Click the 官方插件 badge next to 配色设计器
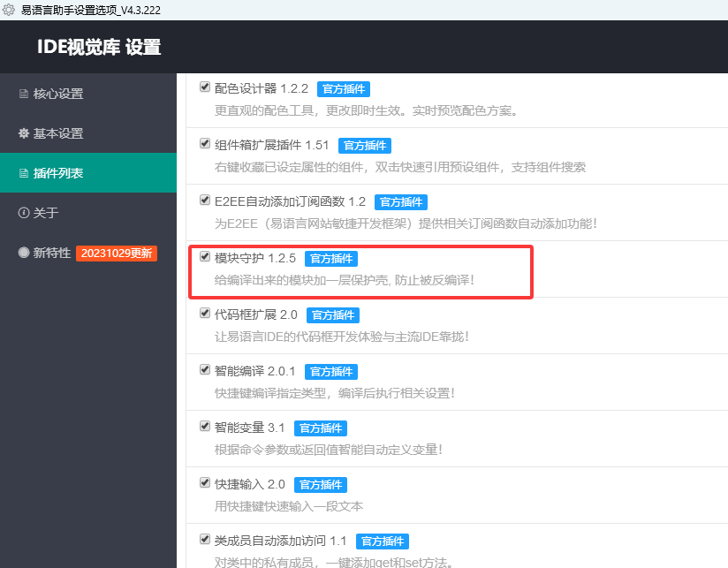 coord(343,88)
